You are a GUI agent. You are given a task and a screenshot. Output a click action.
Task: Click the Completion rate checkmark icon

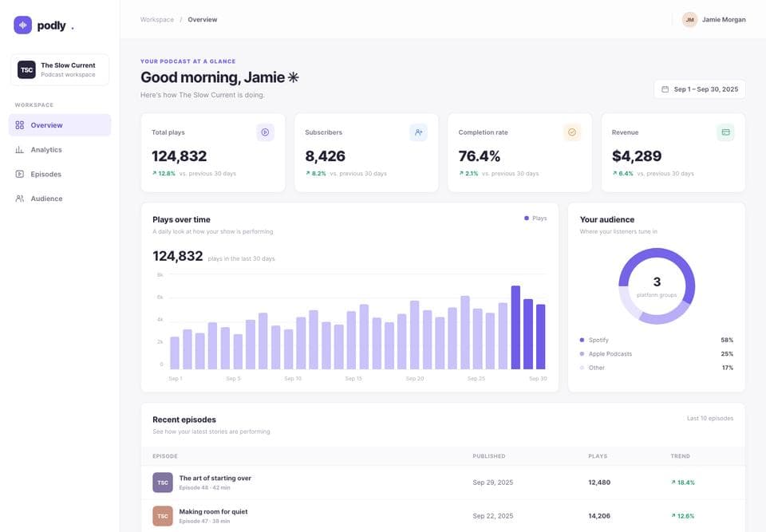(x=572, y=132)
